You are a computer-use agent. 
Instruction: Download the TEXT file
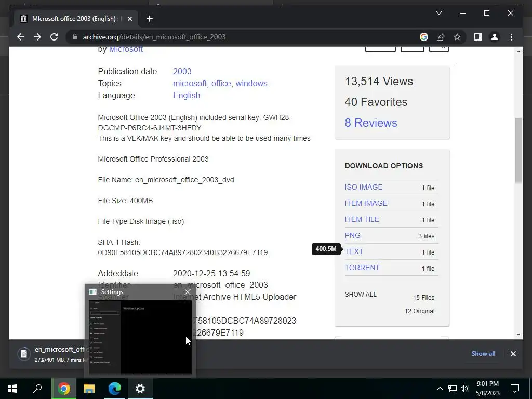354,252
